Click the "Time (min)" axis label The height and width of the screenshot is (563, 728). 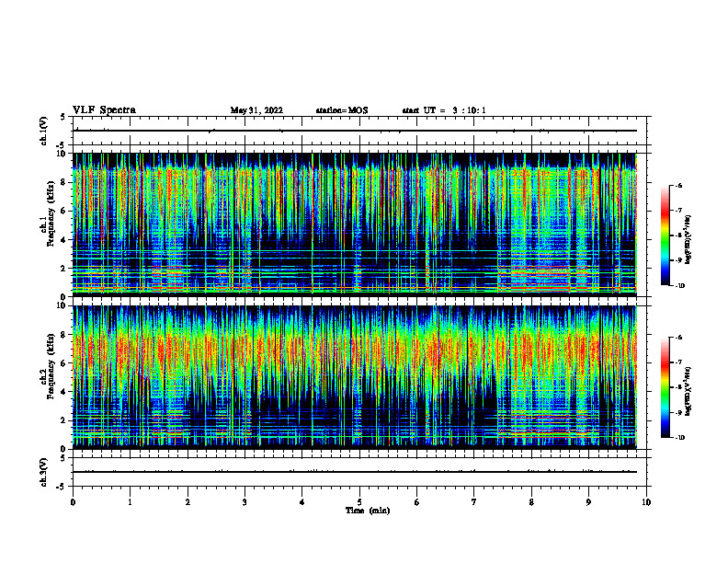[368, 511]
